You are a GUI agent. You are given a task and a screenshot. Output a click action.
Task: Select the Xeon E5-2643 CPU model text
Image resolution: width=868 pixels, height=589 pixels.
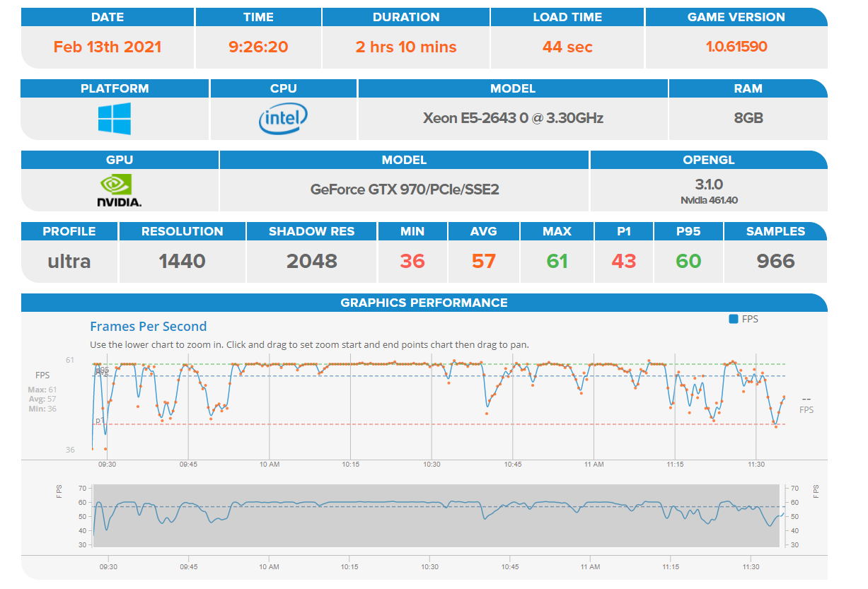[x=513, y=118]
